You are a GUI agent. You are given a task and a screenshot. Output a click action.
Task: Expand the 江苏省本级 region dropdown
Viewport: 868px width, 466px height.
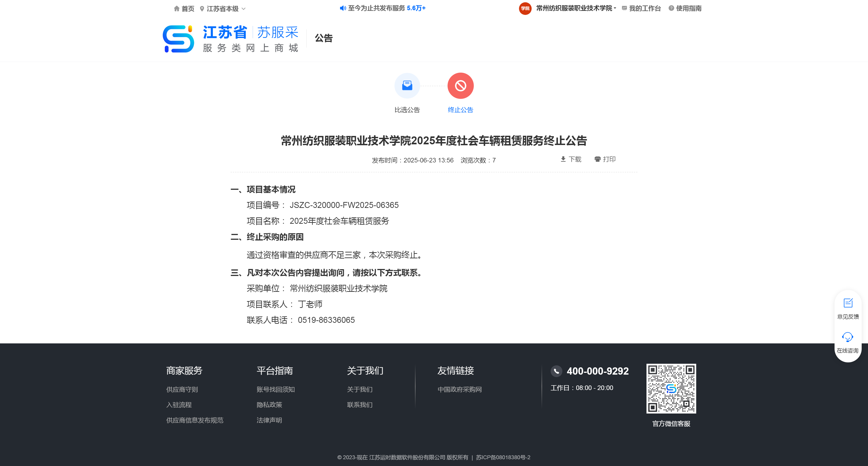click(223, 9)
